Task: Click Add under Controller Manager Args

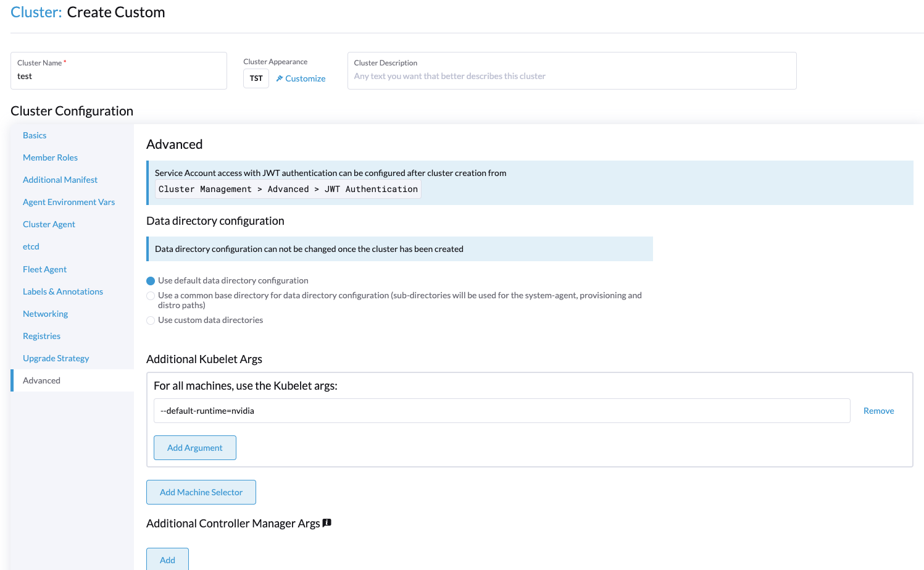Action: pyautogui.click(x=167, y=560)
